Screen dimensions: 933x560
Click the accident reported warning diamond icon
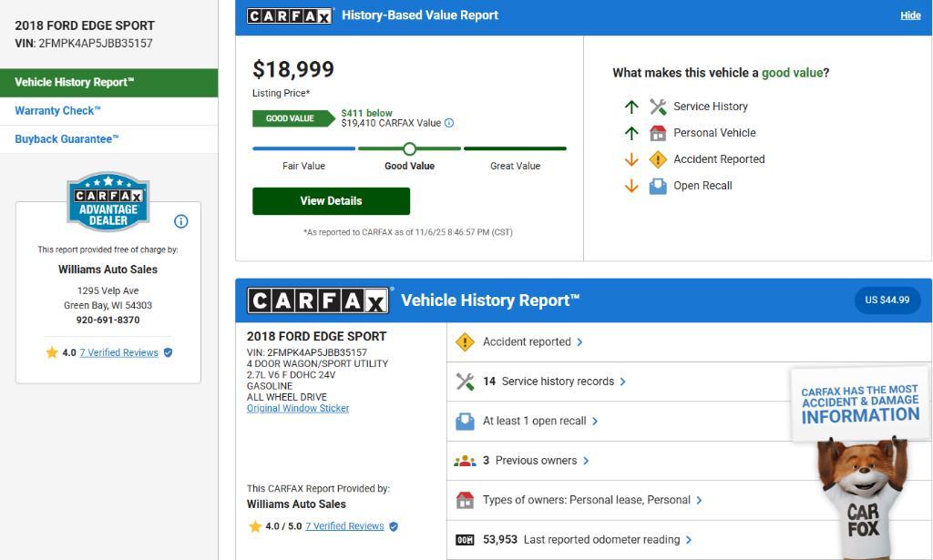tap(465, 342)
